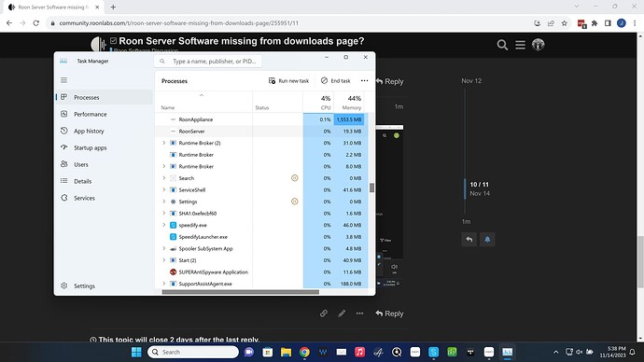The image size is (644, 362).
Task: Switch to Details page in Task Manager
Action: point(104,181)
